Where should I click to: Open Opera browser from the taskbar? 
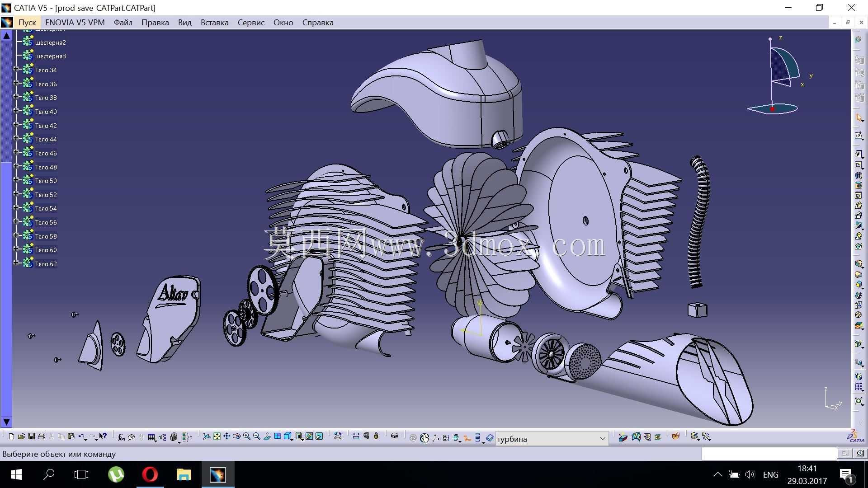[x=150, y=474]
